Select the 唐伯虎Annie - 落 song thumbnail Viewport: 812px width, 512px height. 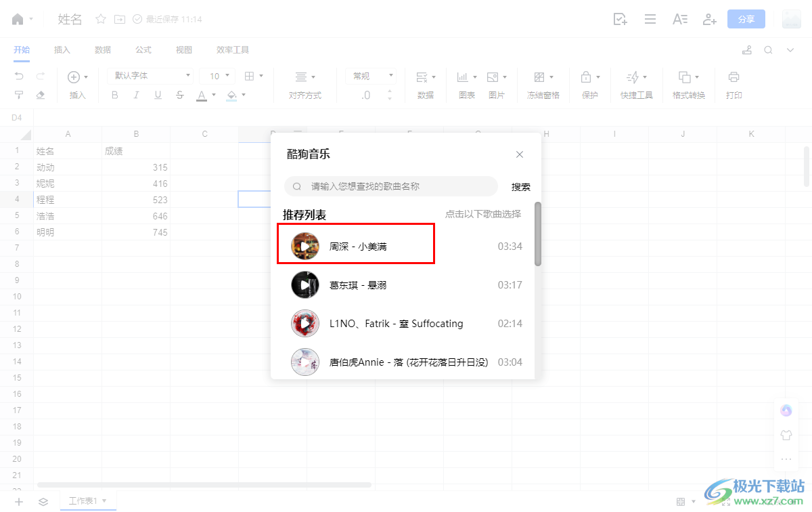(x=305, y=362)
